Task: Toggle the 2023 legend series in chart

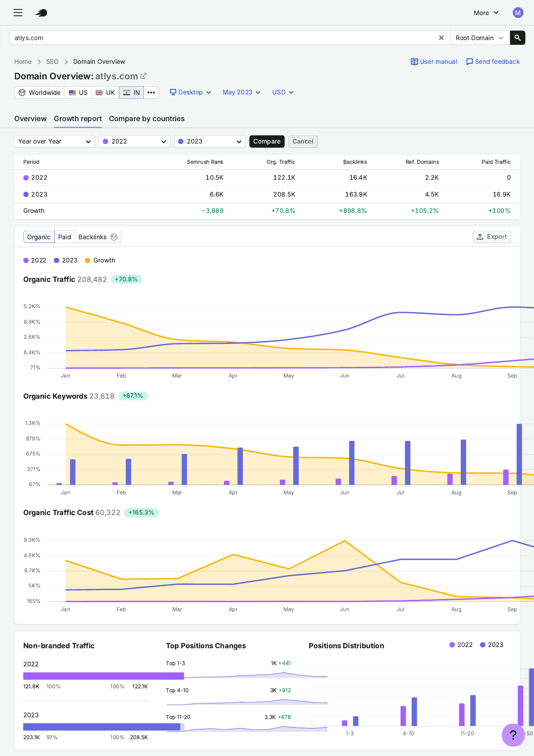Action: (65, 260)
